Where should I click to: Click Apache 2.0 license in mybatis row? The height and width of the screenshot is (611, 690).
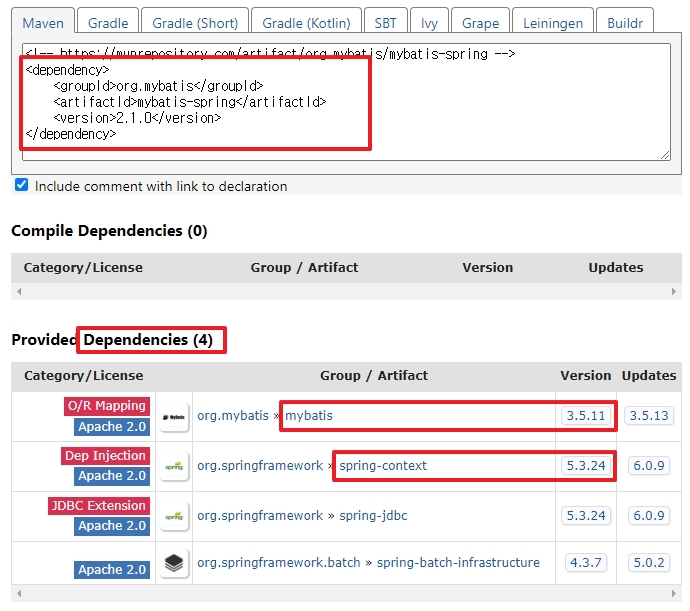point(112,427)
